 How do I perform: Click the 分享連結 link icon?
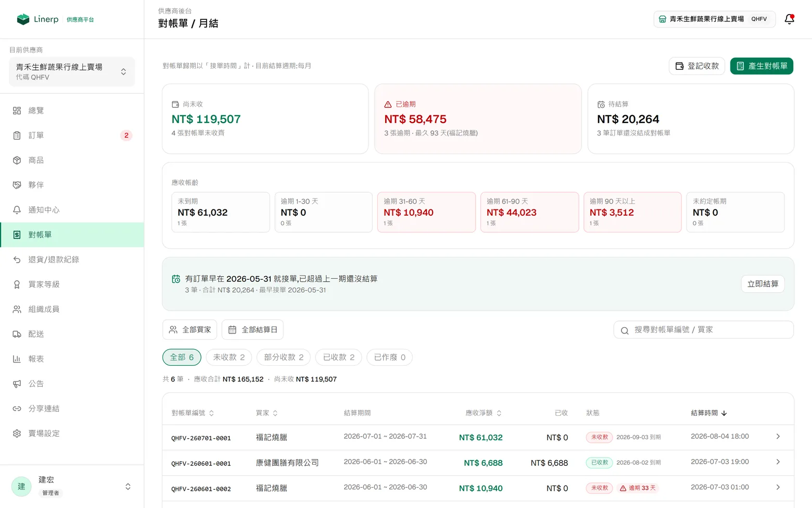tap(17, 408)
